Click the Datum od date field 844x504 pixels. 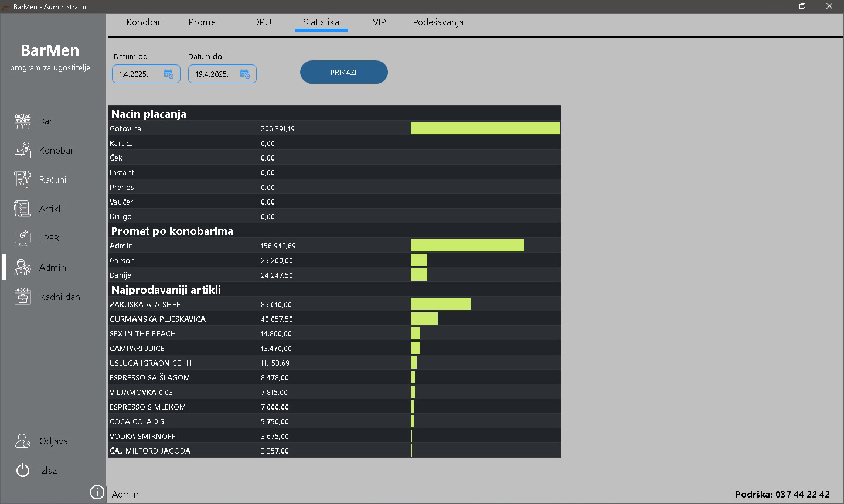coord(137,74)
